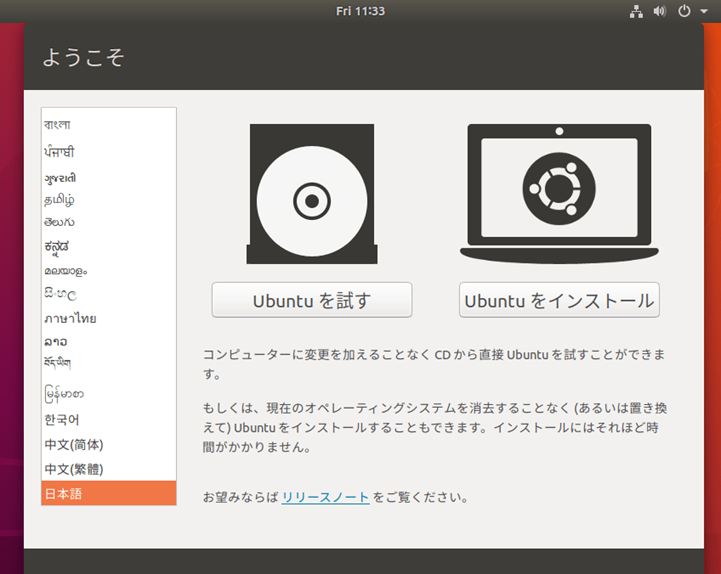The height and width of the screenshot is (574, 721).
Task: Open the リリースノート link
Action: pos(325,497)
